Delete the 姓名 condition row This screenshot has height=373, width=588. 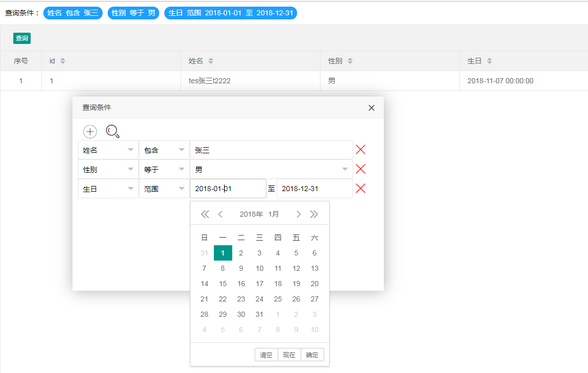(360, 150)
